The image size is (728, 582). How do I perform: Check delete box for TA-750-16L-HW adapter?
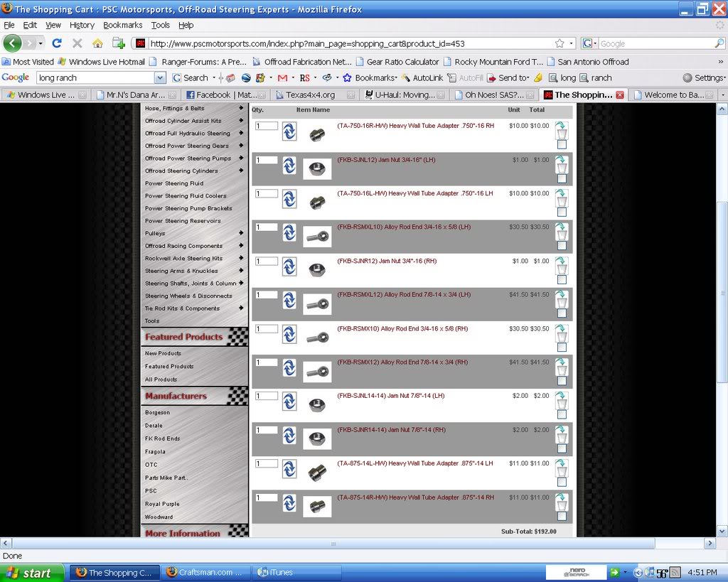point(562,212)
